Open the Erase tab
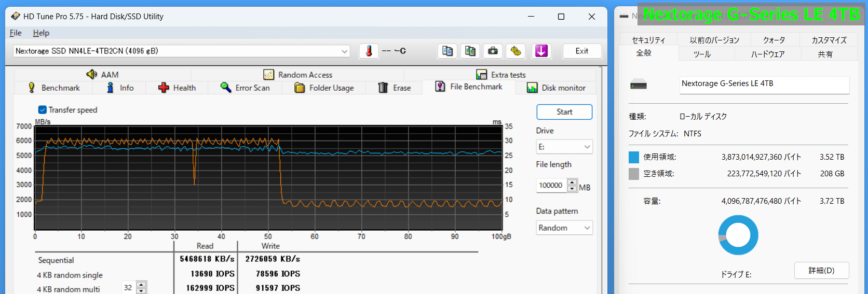 395,88
